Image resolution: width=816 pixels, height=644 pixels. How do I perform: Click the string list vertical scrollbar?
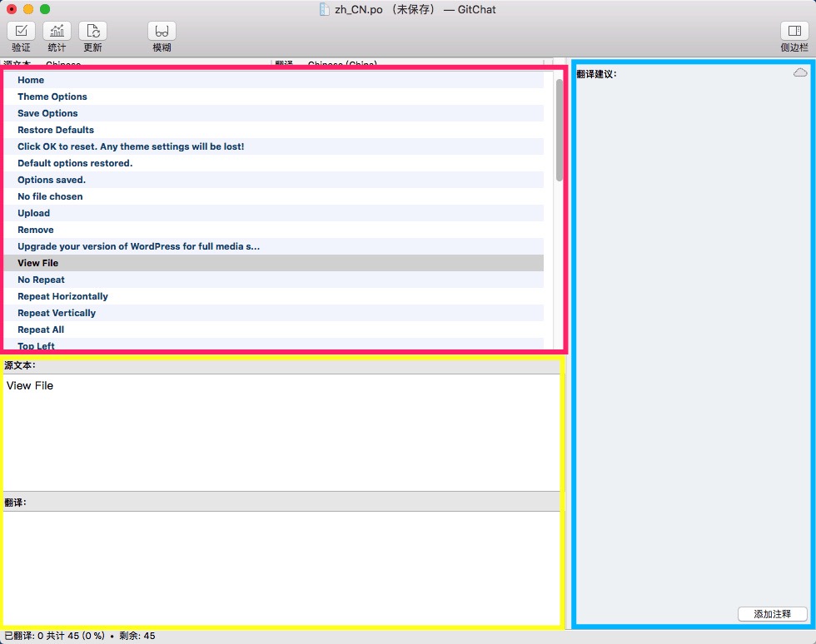[560, 130]
